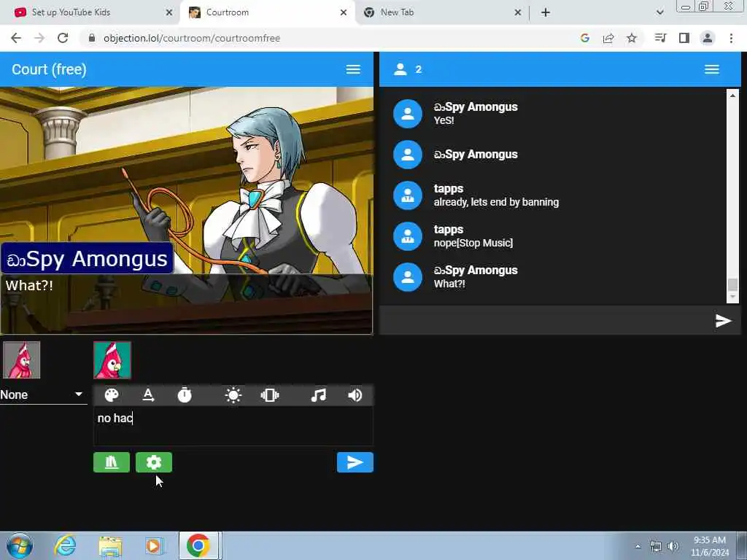Click the message text box containing 'no hac'
The image size is (747, 560).
(x=233, y=426)
